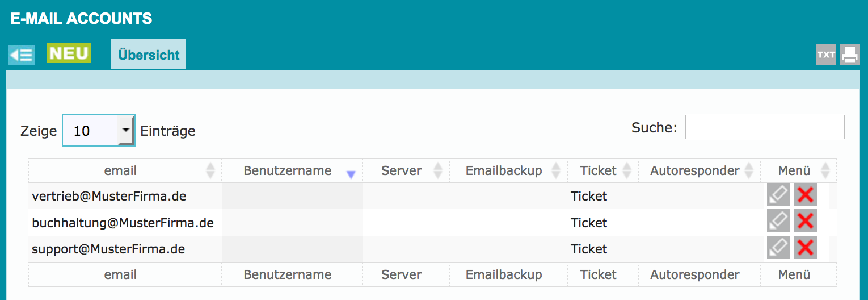Focus the Suche search field

[764, 127]
